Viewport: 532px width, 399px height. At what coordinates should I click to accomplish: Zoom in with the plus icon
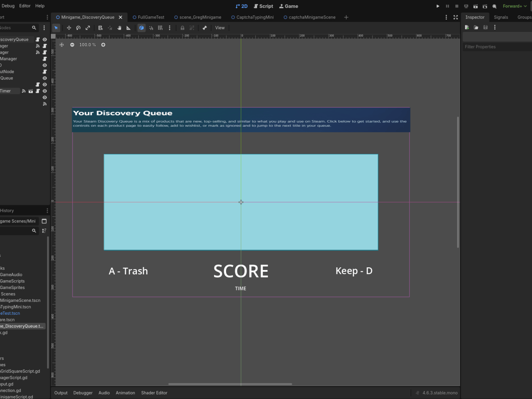pyautogui.click(x=103, y=45)
